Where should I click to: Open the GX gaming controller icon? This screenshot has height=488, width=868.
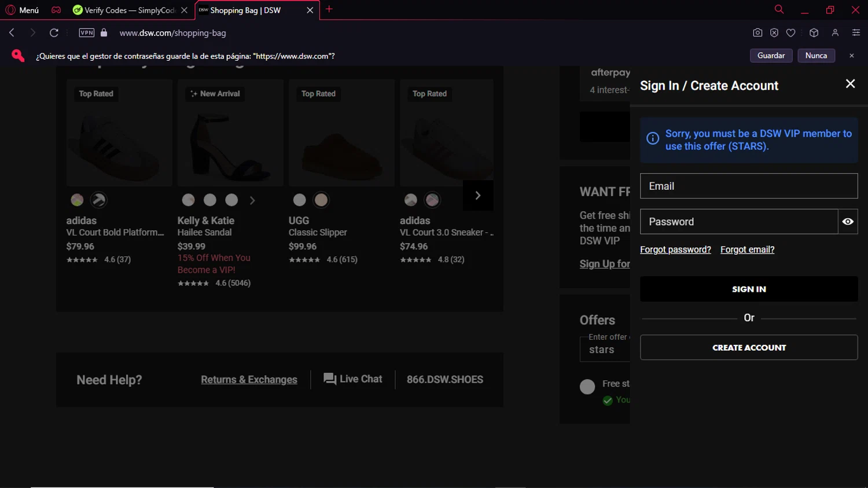coord(56,10)
